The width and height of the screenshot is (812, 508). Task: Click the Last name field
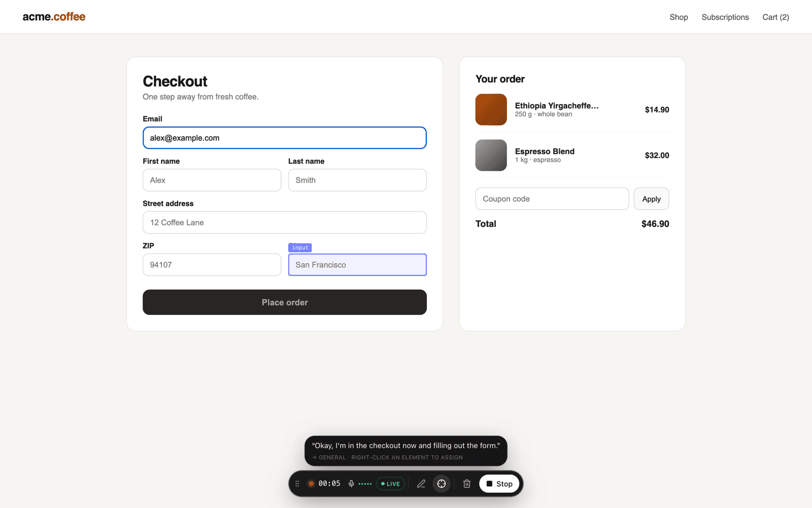point(357,180)
